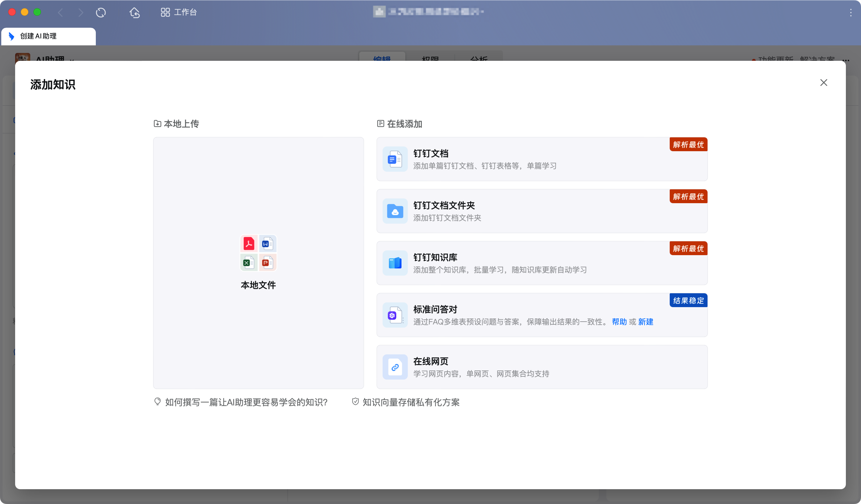
Task: Click the 本地上传 folder icon
Action: pyautogui.click(x=158, y=123)
